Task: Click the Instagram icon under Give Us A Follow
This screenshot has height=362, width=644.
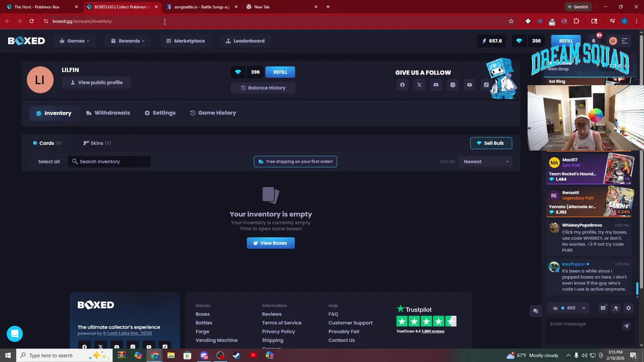Action: click(x=453, y=85)
